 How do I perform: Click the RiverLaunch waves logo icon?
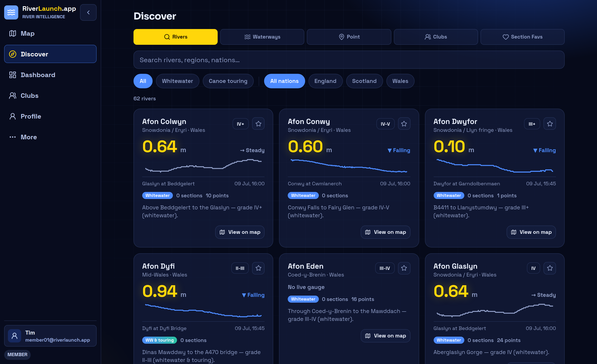tap(11, 12)
